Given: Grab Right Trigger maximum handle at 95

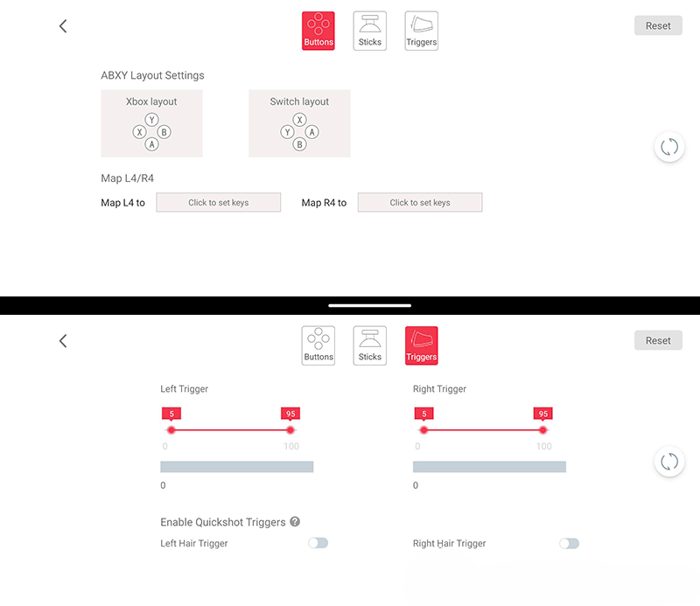Looking at the screenshot, I should (x=542, y=430).
